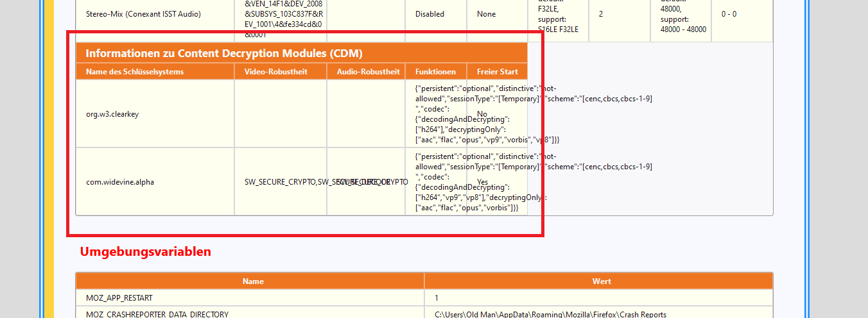This screenshot has width=868, height=318.
Task: Click the Funktionen JSON text of org.w3.clearkey
Action: coord(533,113)
